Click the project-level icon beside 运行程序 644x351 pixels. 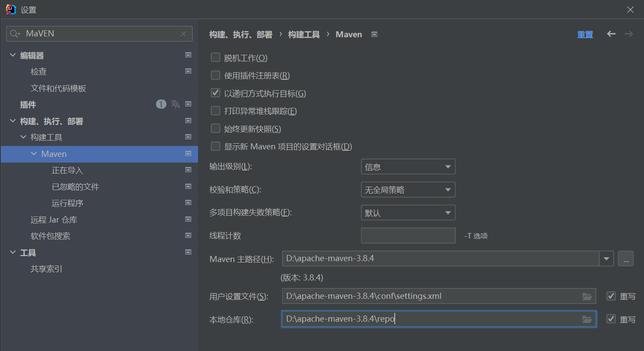click(x=188, y=202)
